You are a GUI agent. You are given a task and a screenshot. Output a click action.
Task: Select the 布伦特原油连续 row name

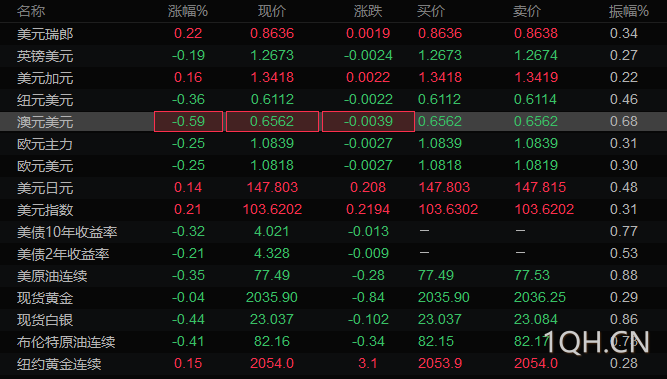(66, 342)
